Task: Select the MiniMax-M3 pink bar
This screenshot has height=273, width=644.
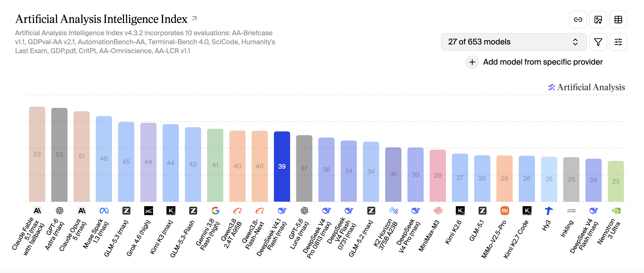Action: point(438,176)
